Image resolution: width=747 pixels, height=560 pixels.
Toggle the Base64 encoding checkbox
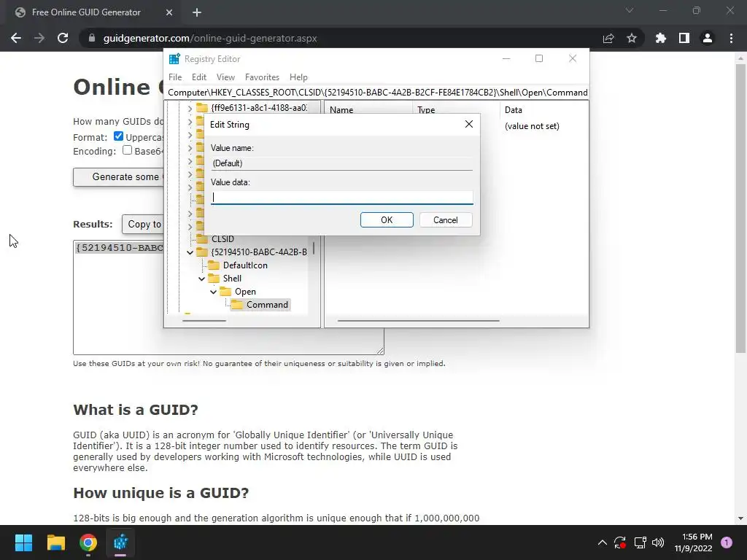coord(127,150)
